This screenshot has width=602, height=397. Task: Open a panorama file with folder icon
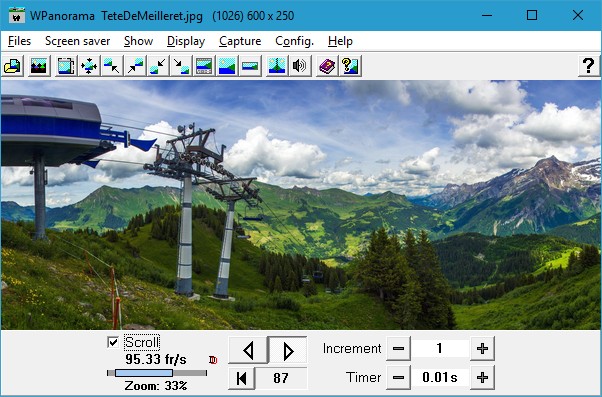(13, 66)
